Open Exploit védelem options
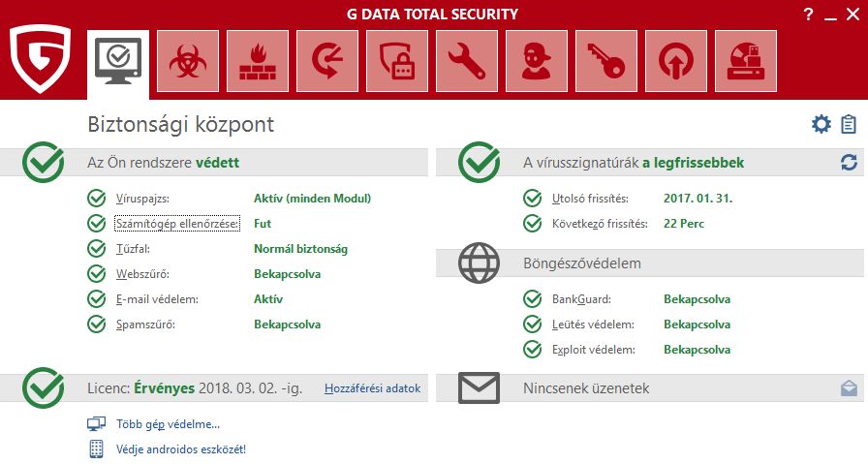 point(594,350)
